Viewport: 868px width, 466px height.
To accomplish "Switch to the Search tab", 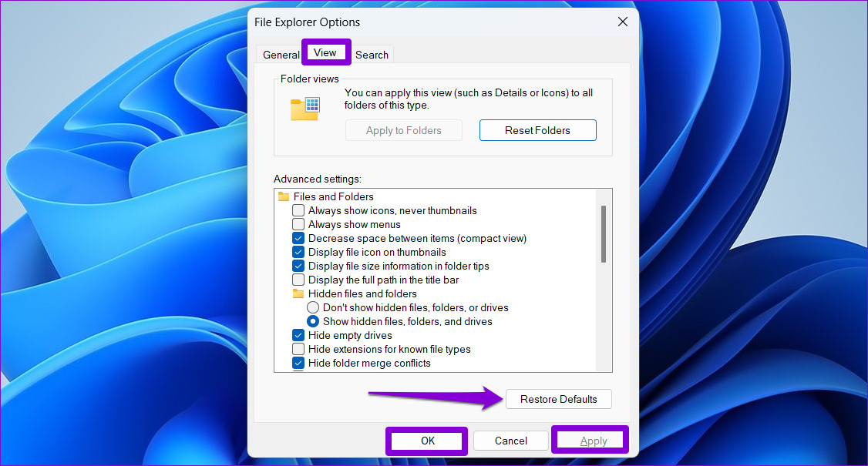I will (x=372, y=55).
